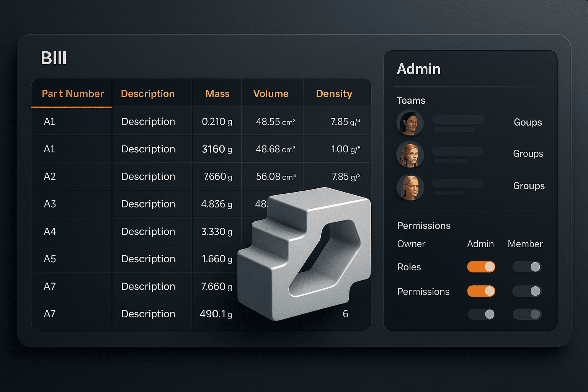Image resolution: width=588 pixels, height=392 pixels.
Task: Turn on the Member toggle for Roles
Action: [527, 267]
